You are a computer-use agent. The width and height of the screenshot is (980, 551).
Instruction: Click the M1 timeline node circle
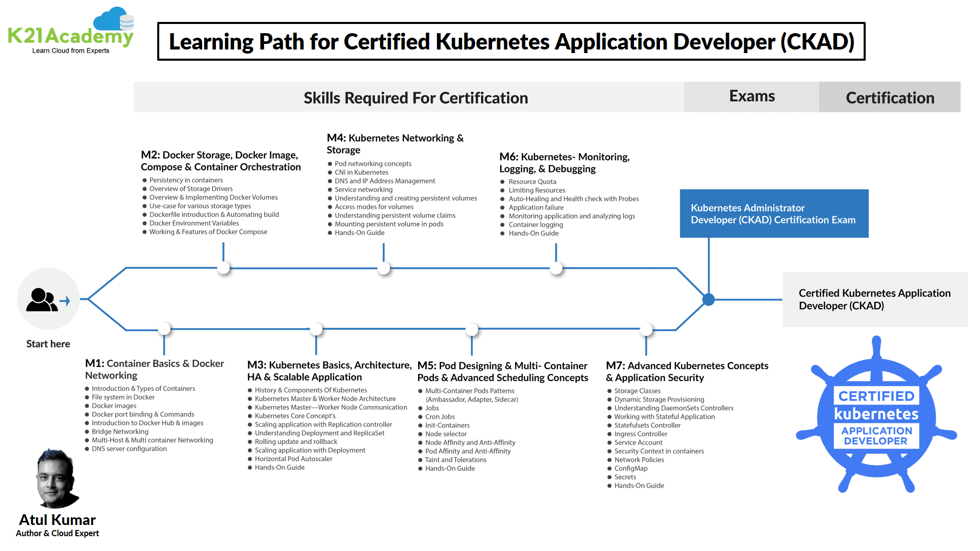pos(164,329)
